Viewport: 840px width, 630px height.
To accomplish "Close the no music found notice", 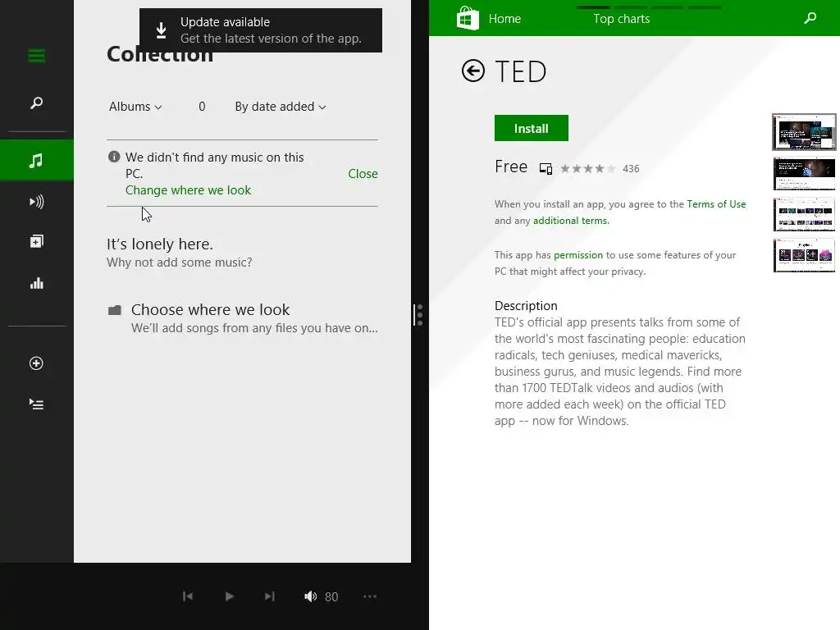I will 363,174.
